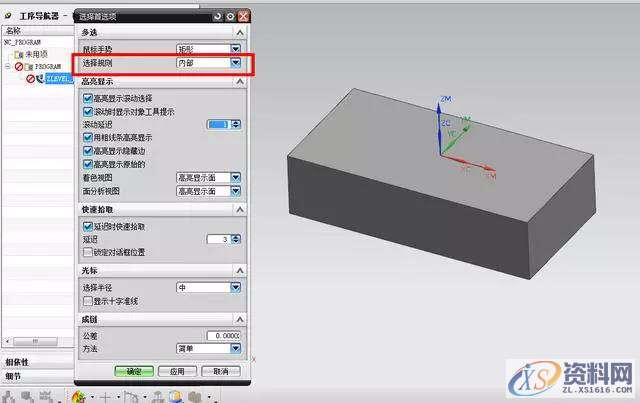Click the 确定 button
The height and width of the screenshot is (403, 640).
[x=133, y=371]
